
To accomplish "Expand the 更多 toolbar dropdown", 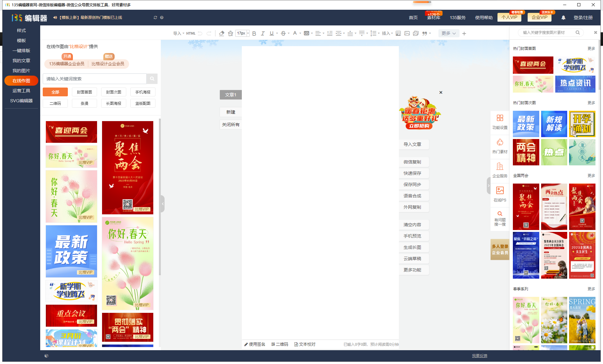I will click(x=448, y=33).
